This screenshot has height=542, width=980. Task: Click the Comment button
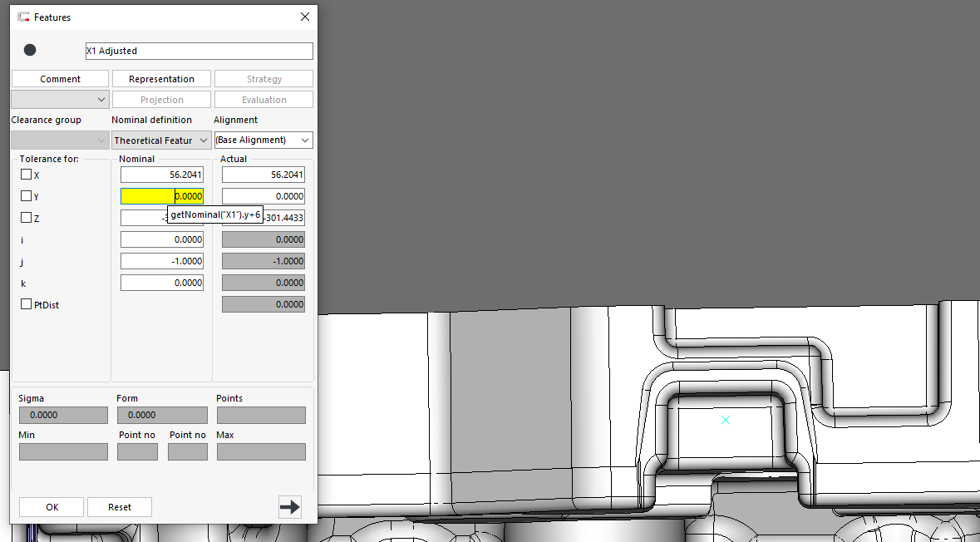(60, 79)
